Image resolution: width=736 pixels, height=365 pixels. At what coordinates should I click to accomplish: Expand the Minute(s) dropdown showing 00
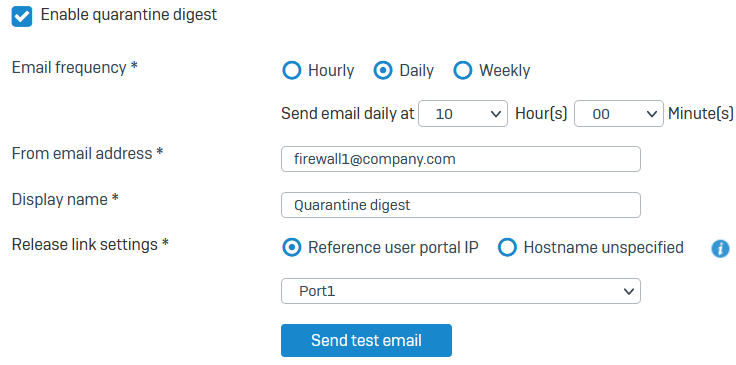[x=619, y=114]
